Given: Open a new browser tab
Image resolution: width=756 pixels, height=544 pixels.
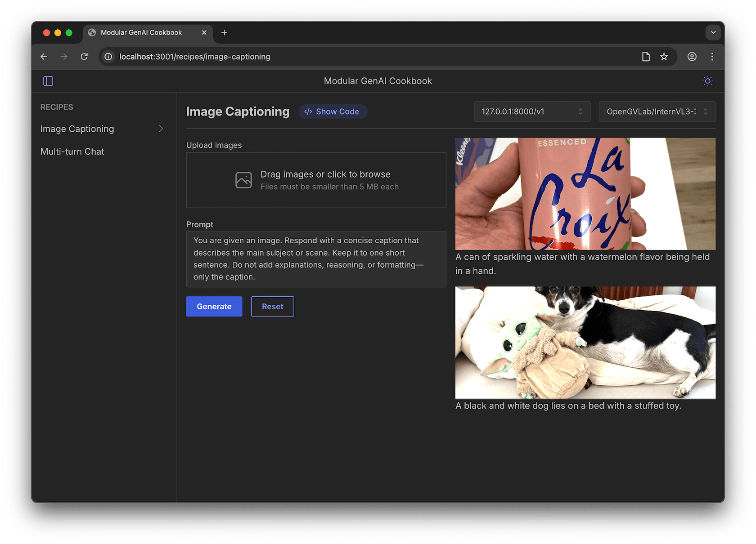Looking at the screenshot, I should pyautogui.click(x=224, y=32).
